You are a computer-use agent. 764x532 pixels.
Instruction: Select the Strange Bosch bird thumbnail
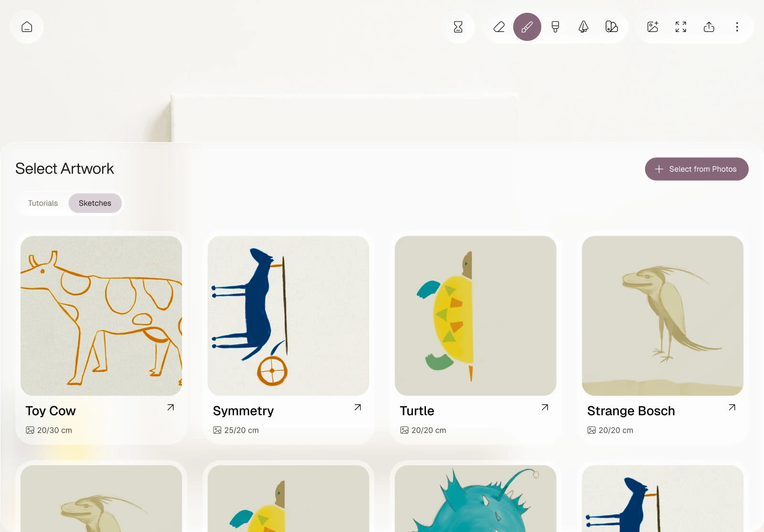pyautogui.click(x=663, y=316)
